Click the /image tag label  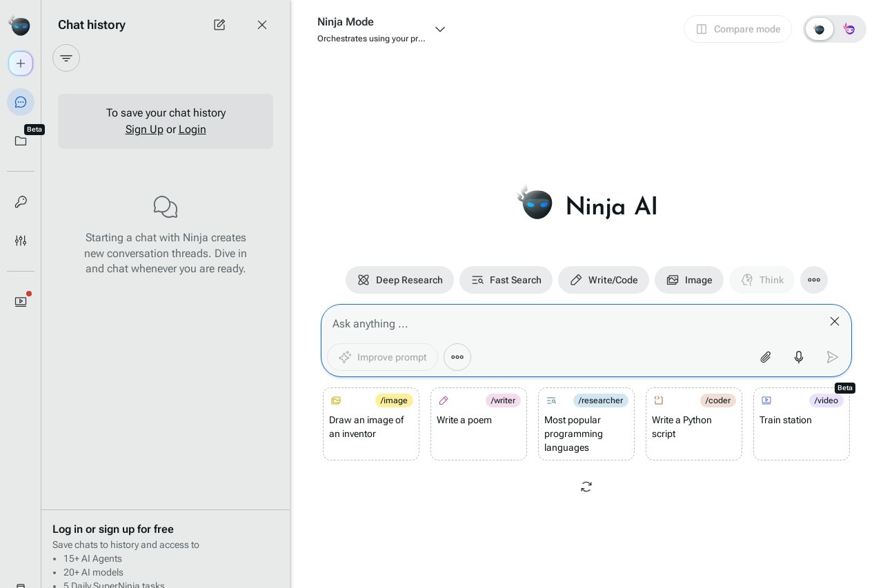(394, 401)
